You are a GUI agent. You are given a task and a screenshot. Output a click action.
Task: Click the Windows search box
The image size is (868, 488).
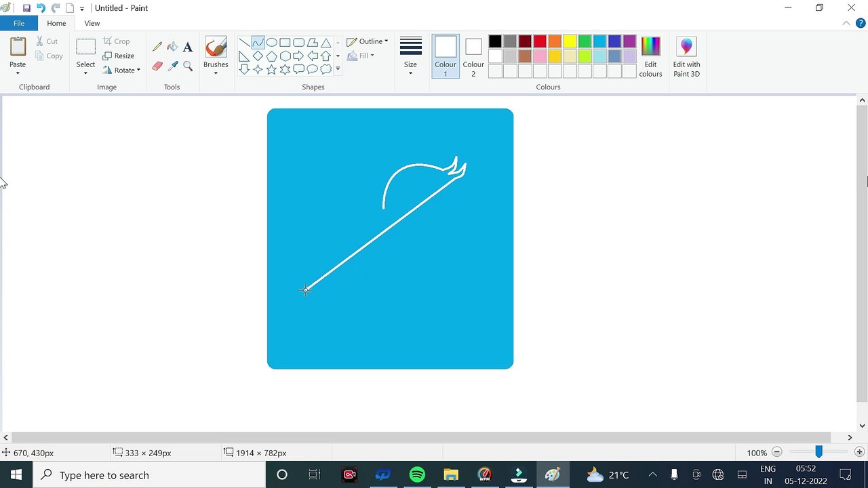tap(149, 475)
